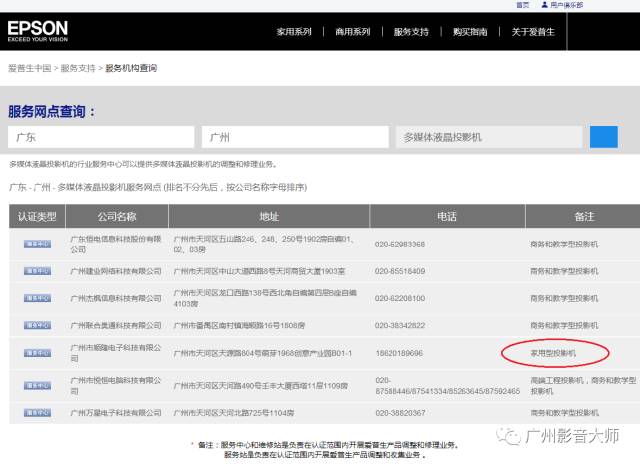Click remark 高端工程投影机，商务和教学型投影机

[x=583, y=386]
